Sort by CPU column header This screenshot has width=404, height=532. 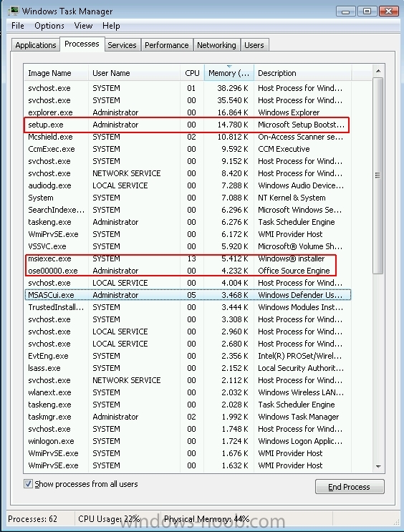(192, 73)
